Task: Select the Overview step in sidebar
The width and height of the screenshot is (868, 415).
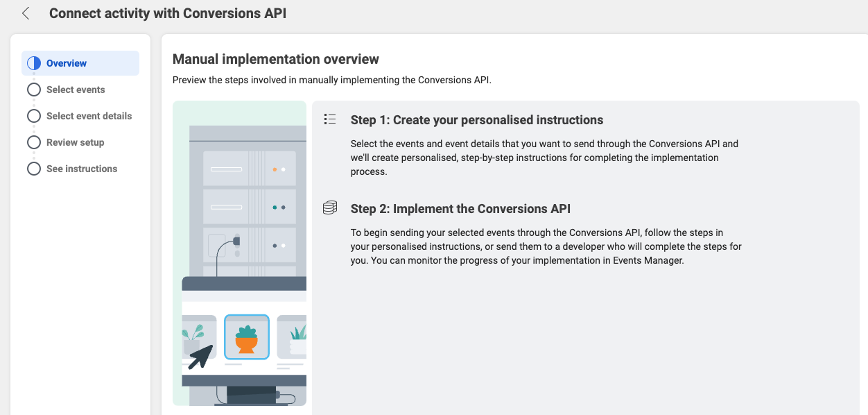Action: [x=80, y=63]
